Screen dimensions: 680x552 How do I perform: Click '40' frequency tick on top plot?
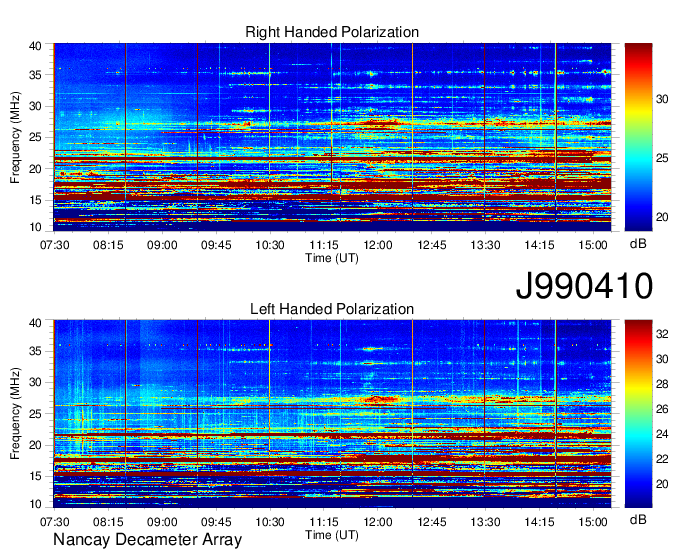tap(35, 46)
